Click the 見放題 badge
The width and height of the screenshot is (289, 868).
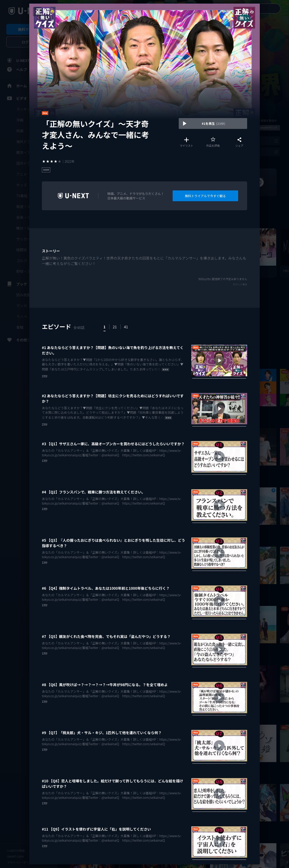(x=46, y=170)
